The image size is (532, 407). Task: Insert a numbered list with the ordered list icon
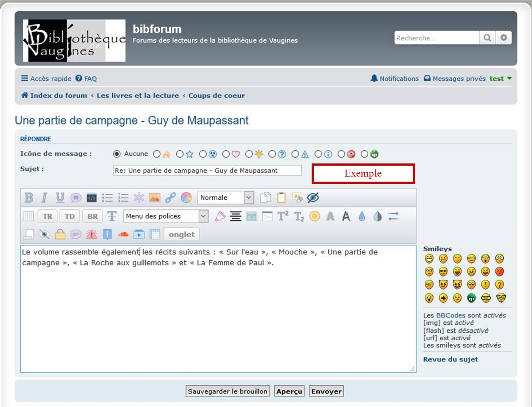coord(123,198)
